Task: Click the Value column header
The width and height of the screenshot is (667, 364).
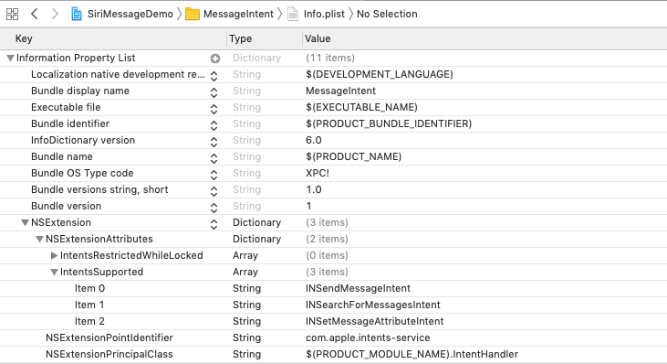Action: tap(318, 39)
